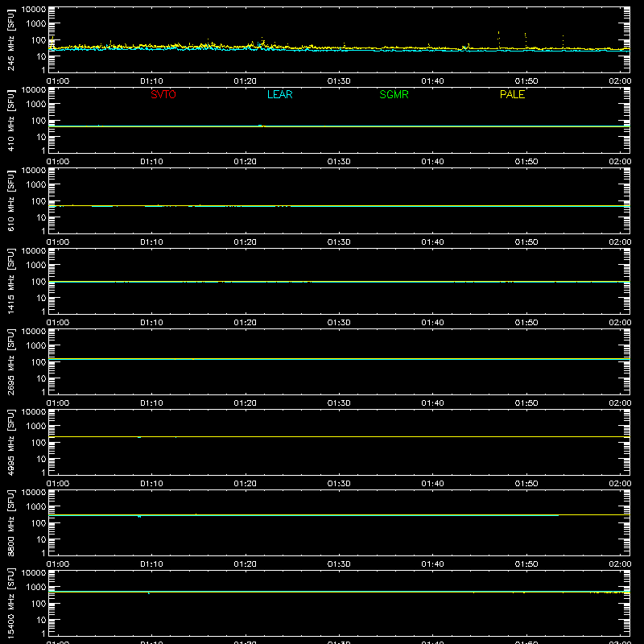The height and width of the screenshot is (644, 644).
Task: Click the 1000 tick label of 410 MHz panel
Action: (36, 105)
